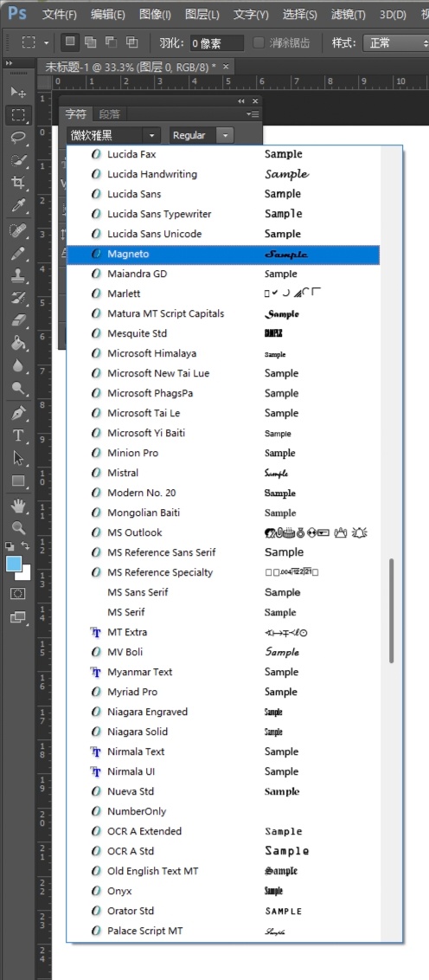Choose the Palace Script MT font
Viewport: 429px width, 980px height.
tap(223, 932)
